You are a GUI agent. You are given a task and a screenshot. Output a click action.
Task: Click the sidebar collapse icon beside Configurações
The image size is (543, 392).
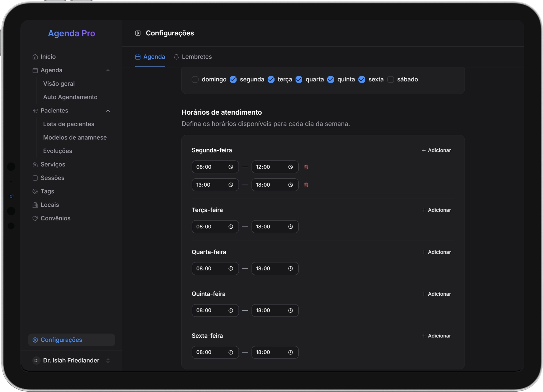click(138, 33)
